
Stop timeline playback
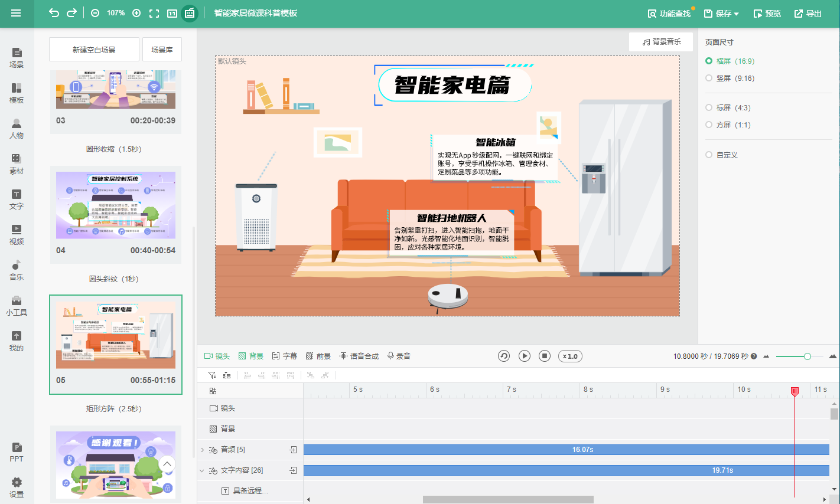point(545,356)
